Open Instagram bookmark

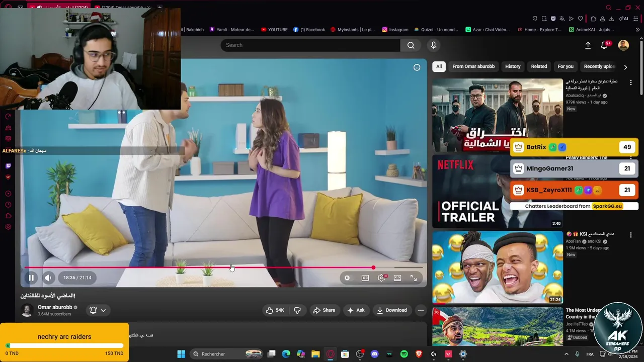(x=395, y=30)
